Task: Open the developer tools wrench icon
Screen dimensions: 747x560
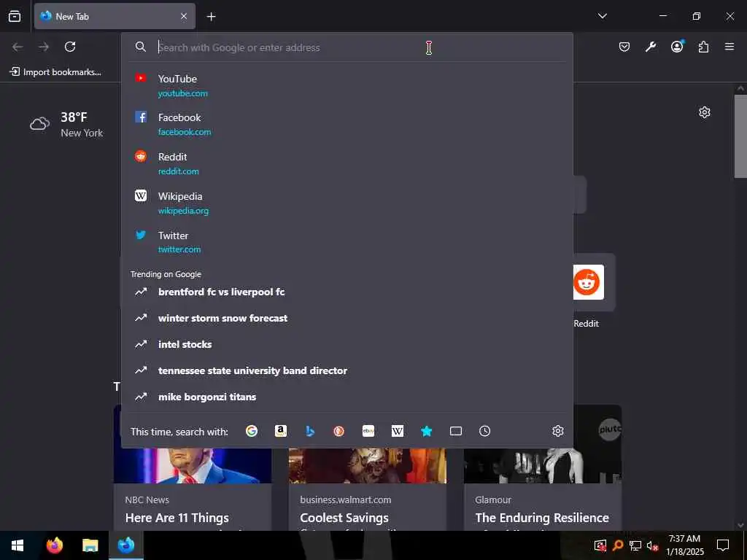Action: click(650, 47)
